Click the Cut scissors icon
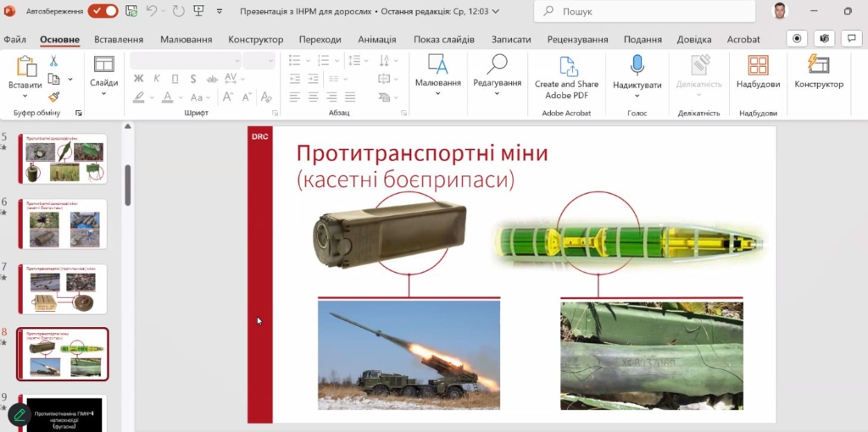The width and height of the screenshot is (868, 432). [x=53, y=61]
